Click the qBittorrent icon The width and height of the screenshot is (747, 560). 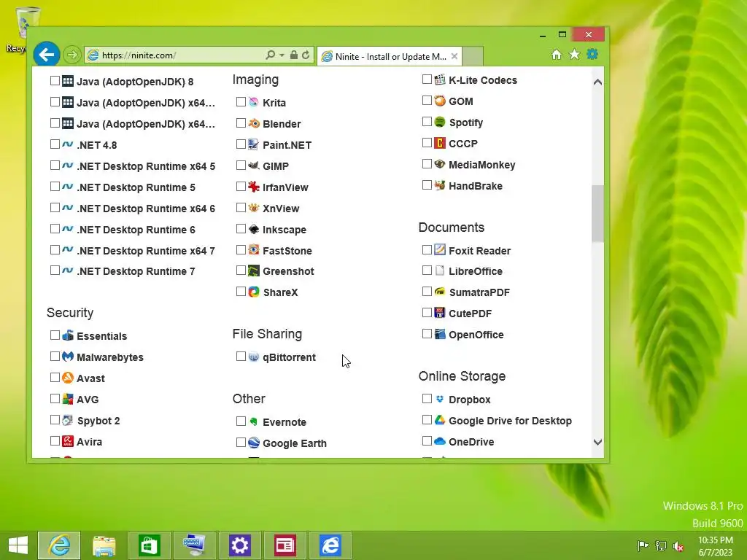pos(253,357)
